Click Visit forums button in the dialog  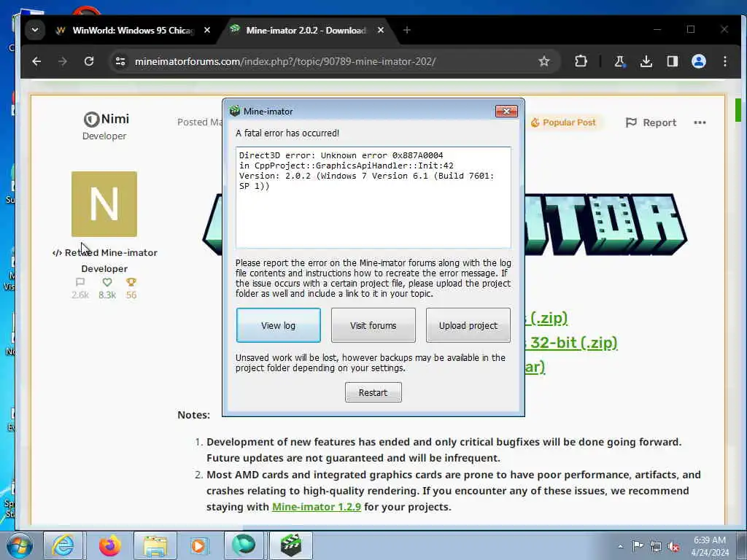click(x=373, y=325)
